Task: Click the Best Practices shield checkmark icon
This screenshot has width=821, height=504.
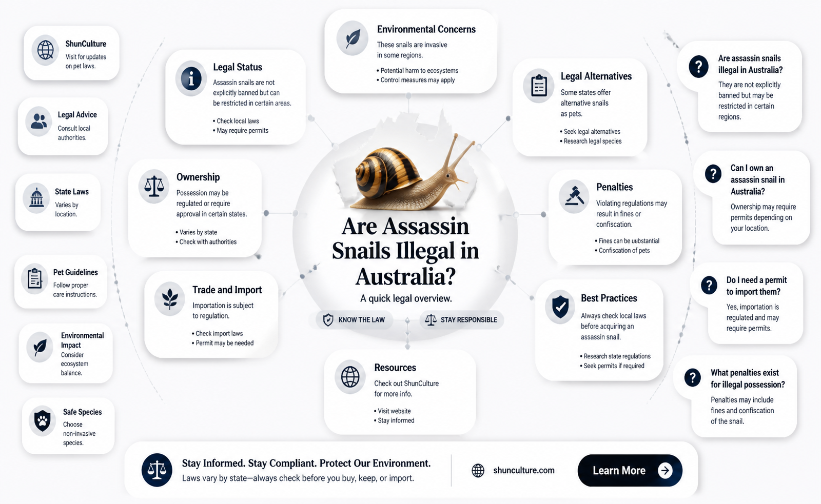Action: (560, 307)
